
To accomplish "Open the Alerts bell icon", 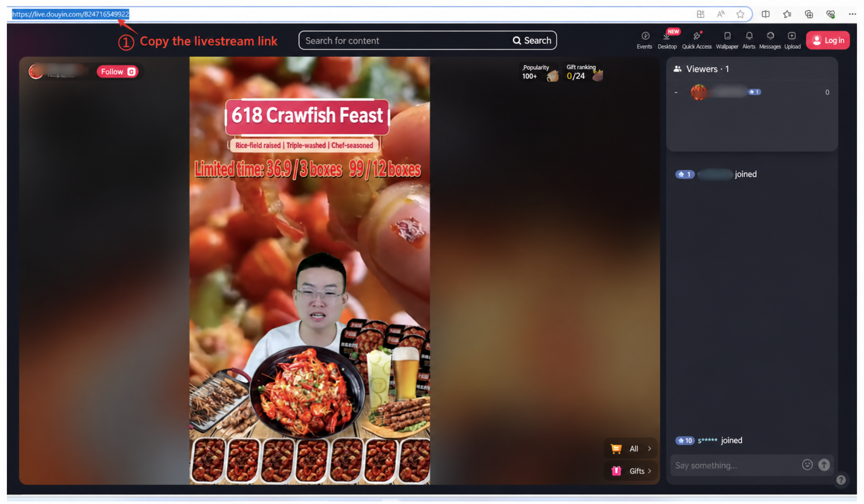I will coord(749,40).
